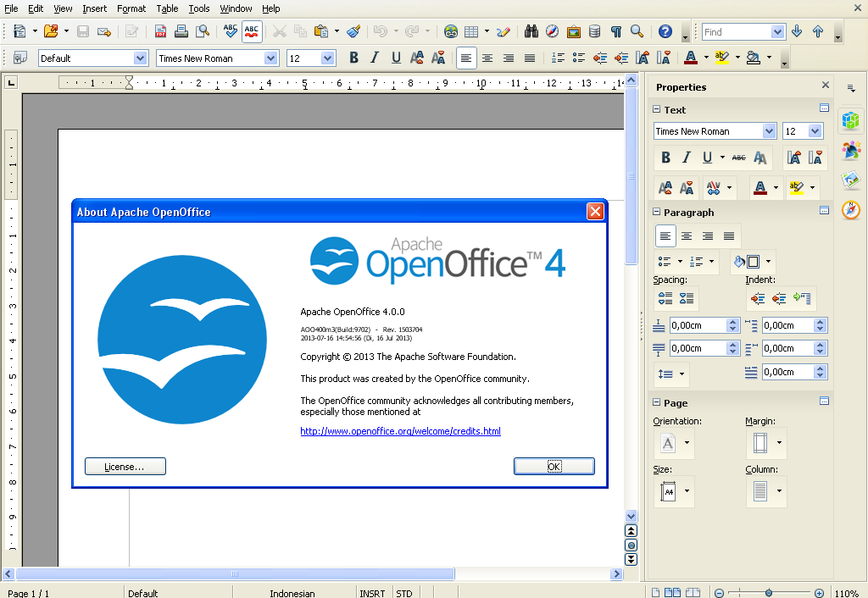Image resolution: width=868 pixels, height=598 pixels.
Task: Click the Export as PDF toolbar icon
Action: click(160, 31)
